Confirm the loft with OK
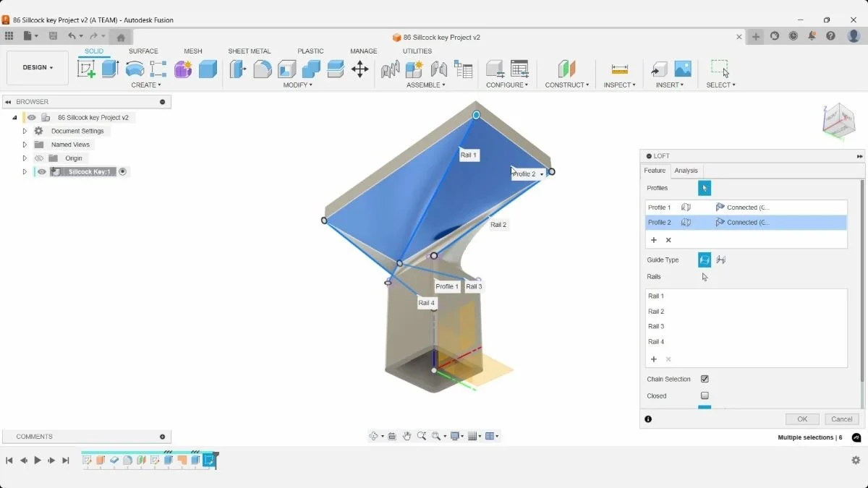Viewport: 868px width, 488px height. tap(802, 419)
